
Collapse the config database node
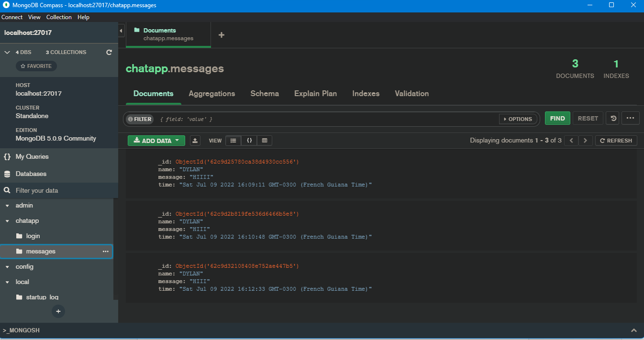pos(7,267)
